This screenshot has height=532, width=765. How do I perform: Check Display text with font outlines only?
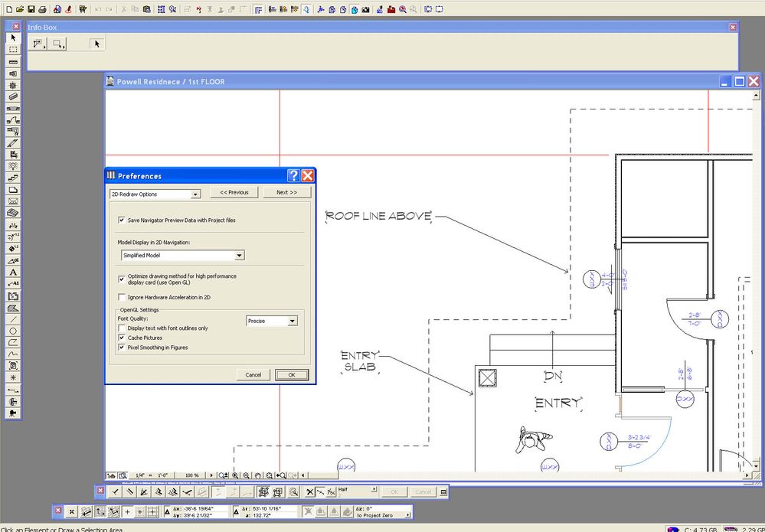coord(122,328)
